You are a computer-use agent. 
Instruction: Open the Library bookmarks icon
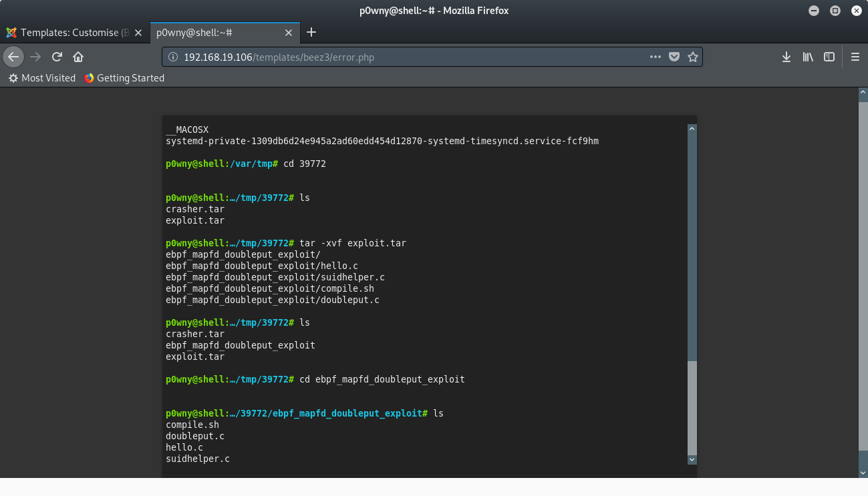coord(808,57)
